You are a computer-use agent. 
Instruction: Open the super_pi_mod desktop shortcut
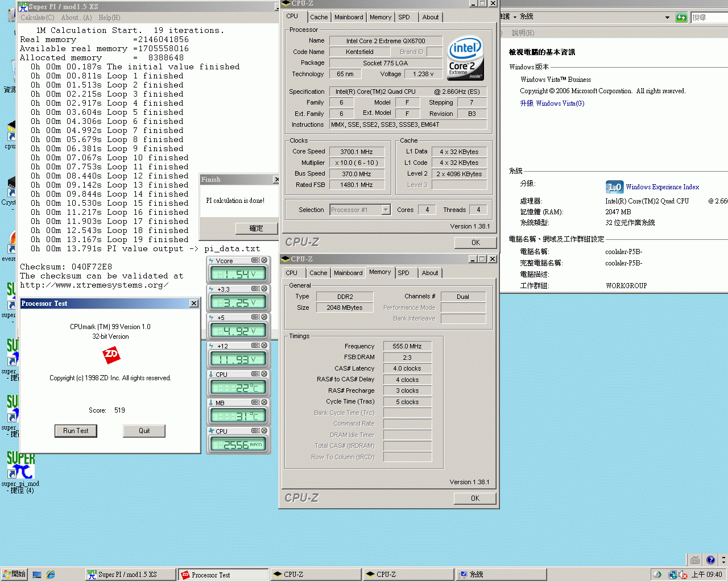(20, 471)
